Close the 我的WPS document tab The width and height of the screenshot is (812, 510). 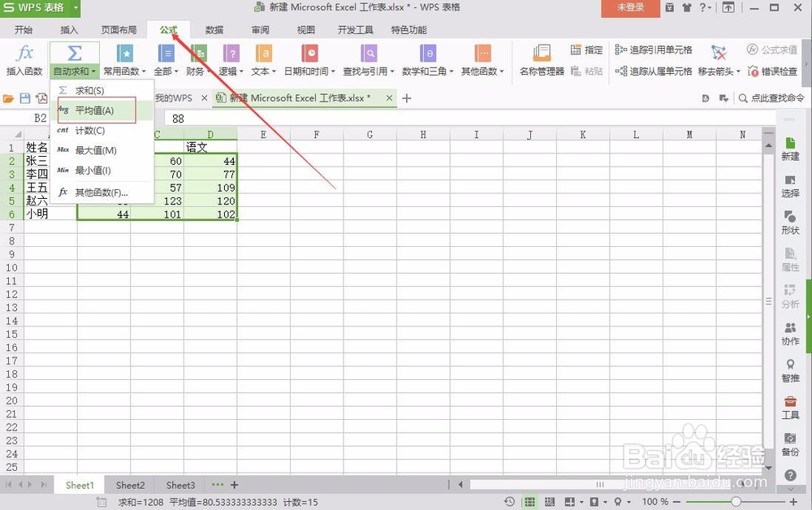(204, 97)
